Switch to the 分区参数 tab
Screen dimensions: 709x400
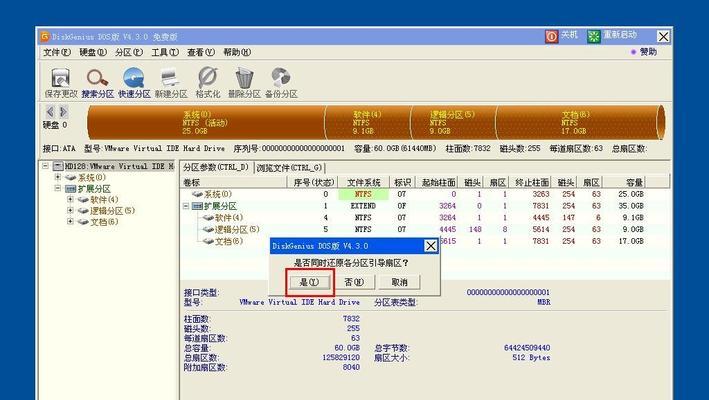pos(216,168)
